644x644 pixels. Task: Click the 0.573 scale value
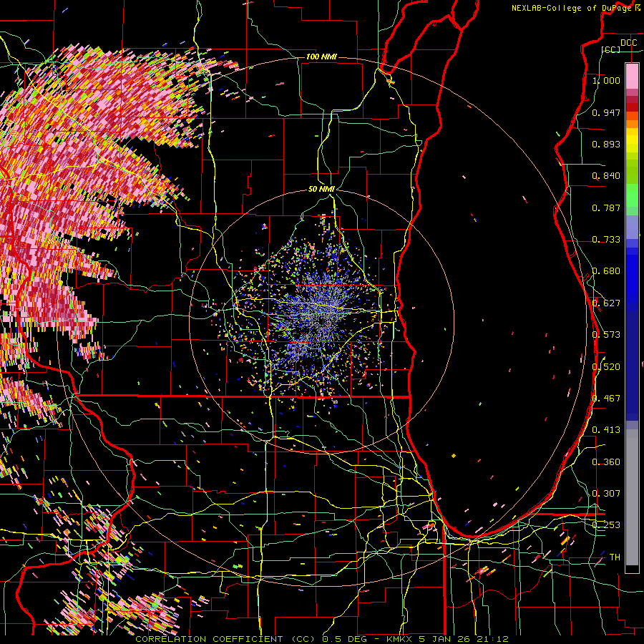tap(606, 335)
